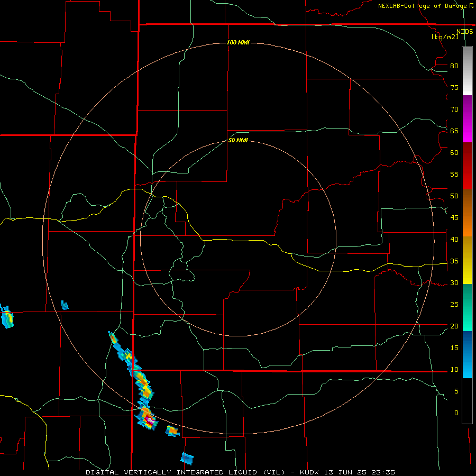Click the 15 value on the color scale
The image size is (476, 476).
pos(454,348)
